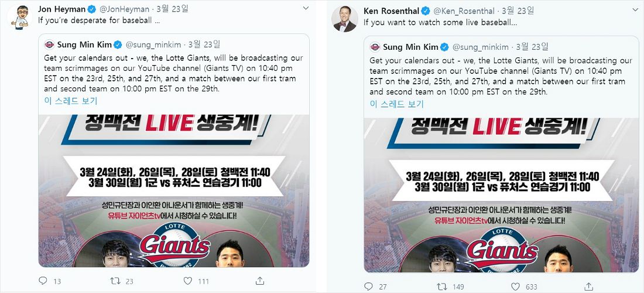Image resolution: width=644 pixels, height=293 pixels.
Task: Click Jon Heyman's avatar picture
Action: pos(20,18)
